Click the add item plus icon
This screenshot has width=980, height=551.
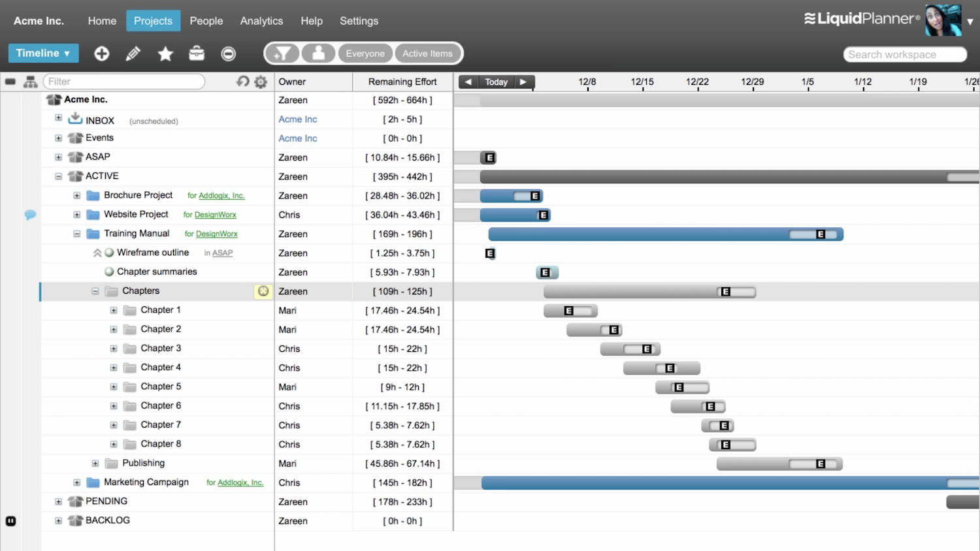tap(101, 54)
